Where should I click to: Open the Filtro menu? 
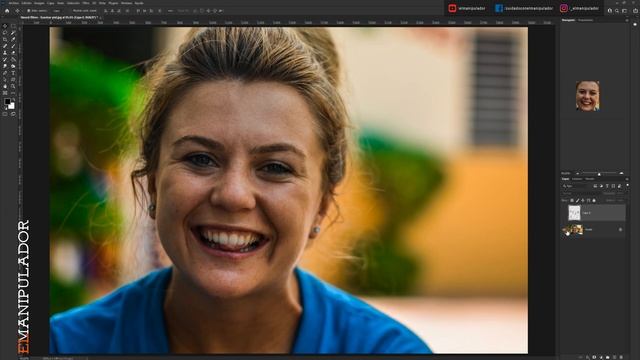pos(86,3)
